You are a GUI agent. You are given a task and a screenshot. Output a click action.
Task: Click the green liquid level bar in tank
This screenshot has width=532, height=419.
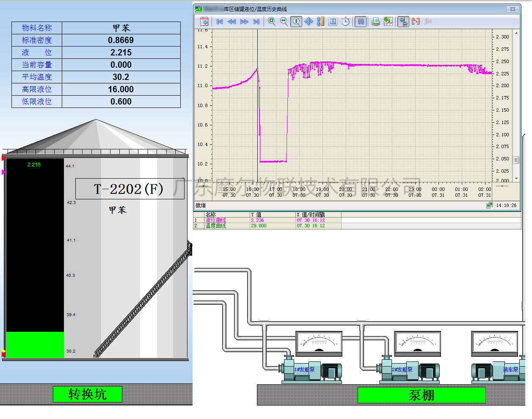pyautogui.click(x=35, y=345)
